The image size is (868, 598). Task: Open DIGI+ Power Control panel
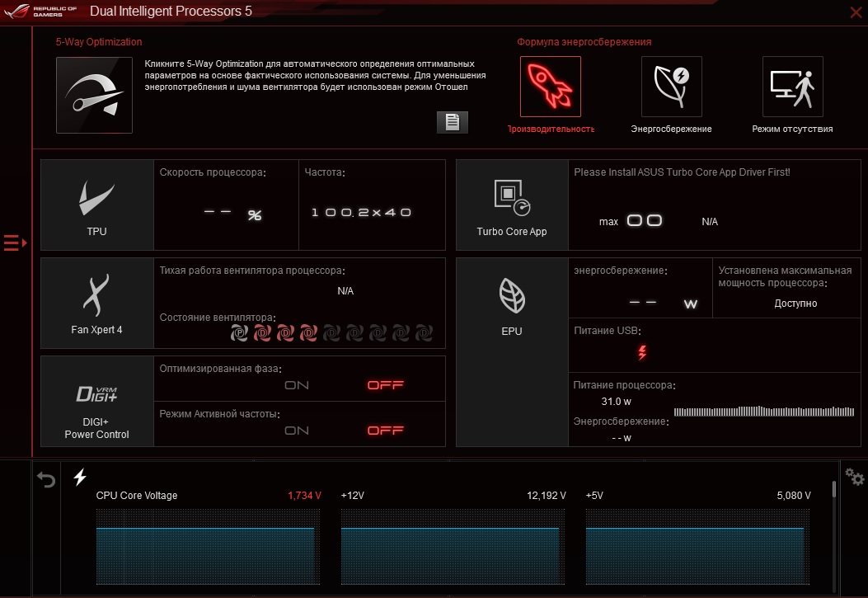point(97,402)
